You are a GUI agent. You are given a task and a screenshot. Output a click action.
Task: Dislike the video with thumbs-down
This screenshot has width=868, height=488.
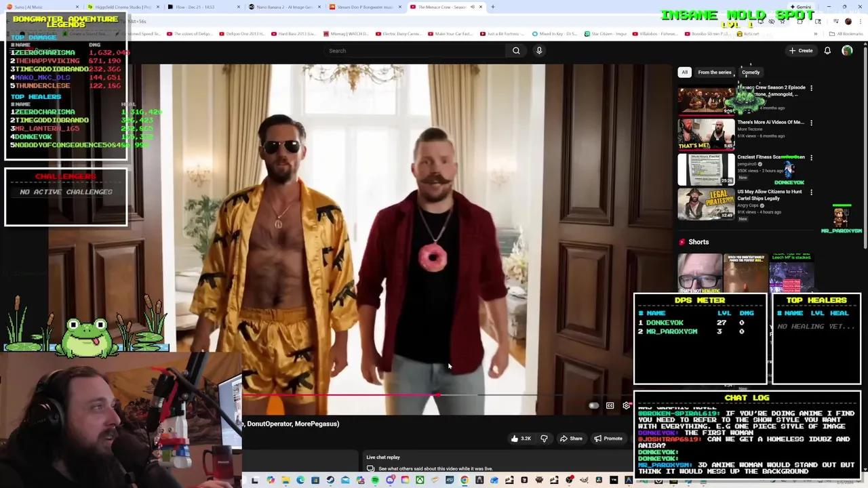[544, 439]
